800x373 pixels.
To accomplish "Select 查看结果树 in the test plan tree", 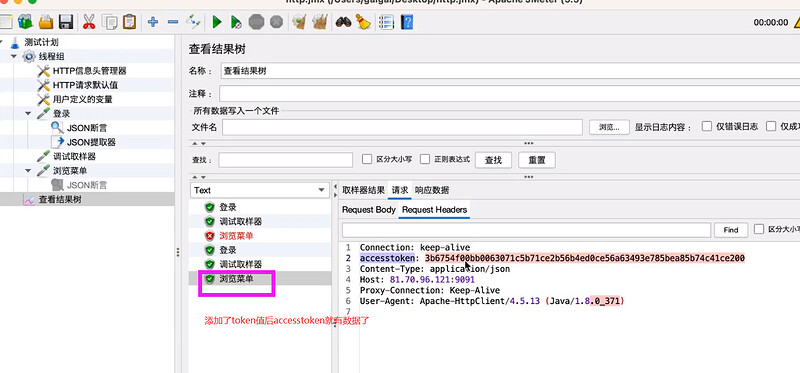I will 60,200.
